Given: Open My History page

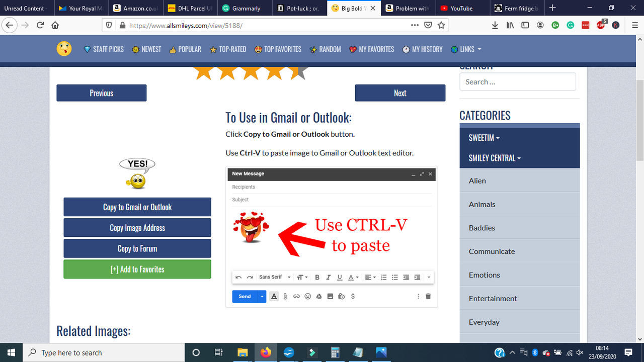Looking at the screenshot, I should tap(422, 49).
